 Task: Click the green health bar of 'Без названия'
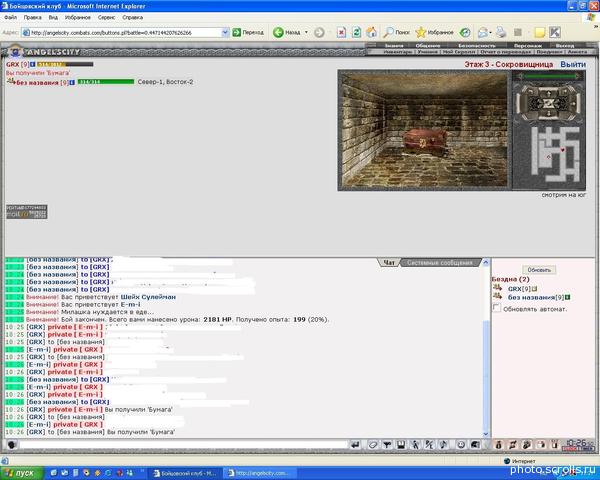pos(106,82)
